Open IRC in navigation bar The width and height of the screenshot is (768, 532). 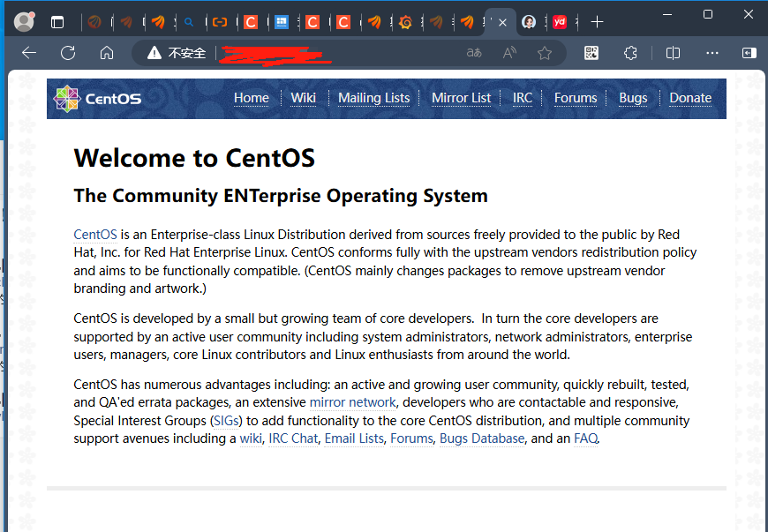pyautogui.click(x=522, y=98)
